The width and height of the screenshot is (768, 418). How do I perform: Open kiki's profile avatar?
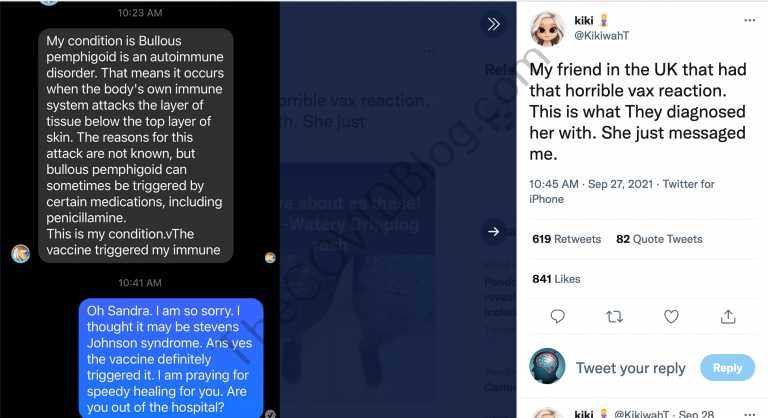coord(547,28)
